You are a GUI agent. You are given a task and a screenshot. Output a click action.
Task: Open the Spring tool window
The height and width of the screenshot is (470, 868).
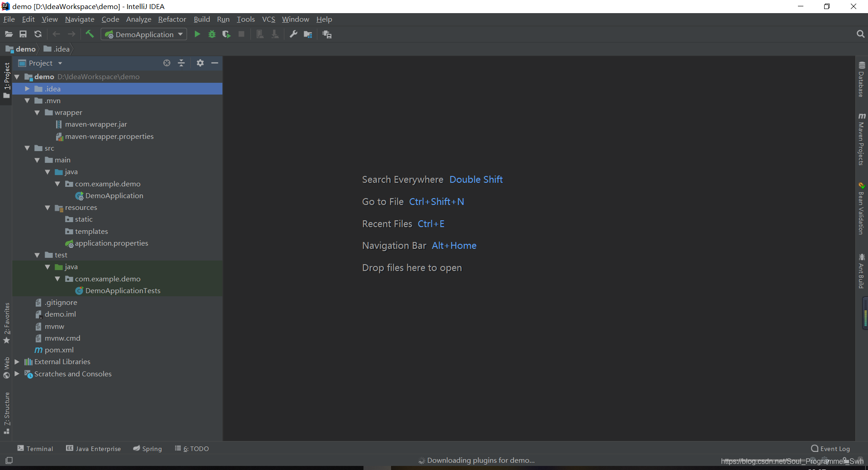click(147, 449)
